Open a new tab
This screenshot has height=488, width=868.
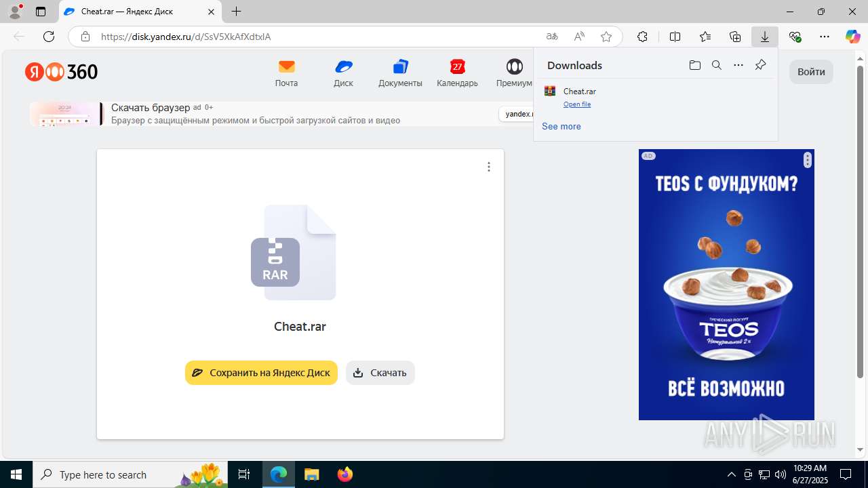[x=236, y=12]
